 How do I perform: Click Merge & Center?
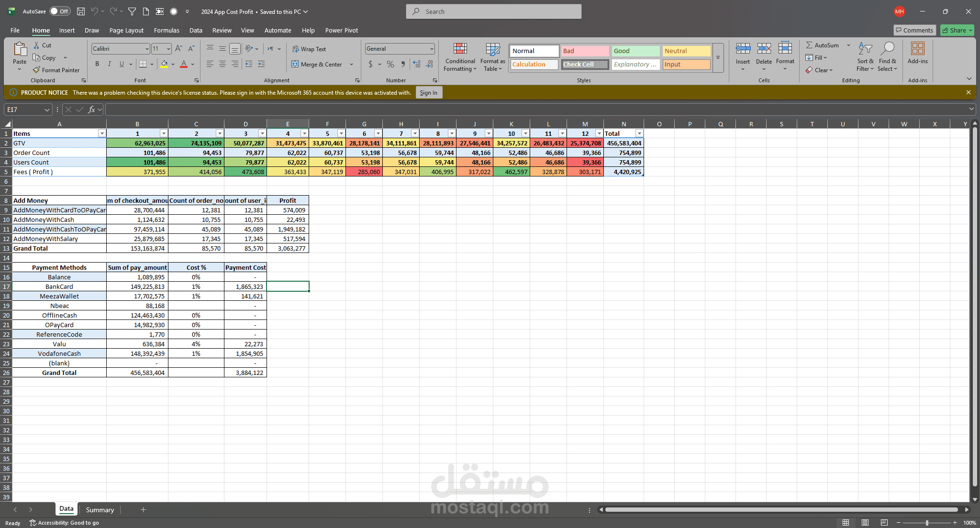317,64
